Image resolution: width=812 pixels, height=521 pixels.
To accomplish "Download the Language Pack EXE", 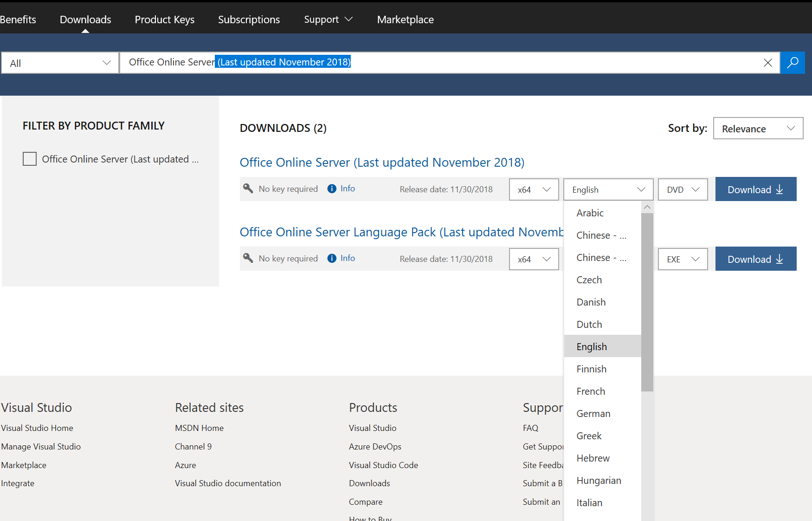I will (x=756, y=259).
